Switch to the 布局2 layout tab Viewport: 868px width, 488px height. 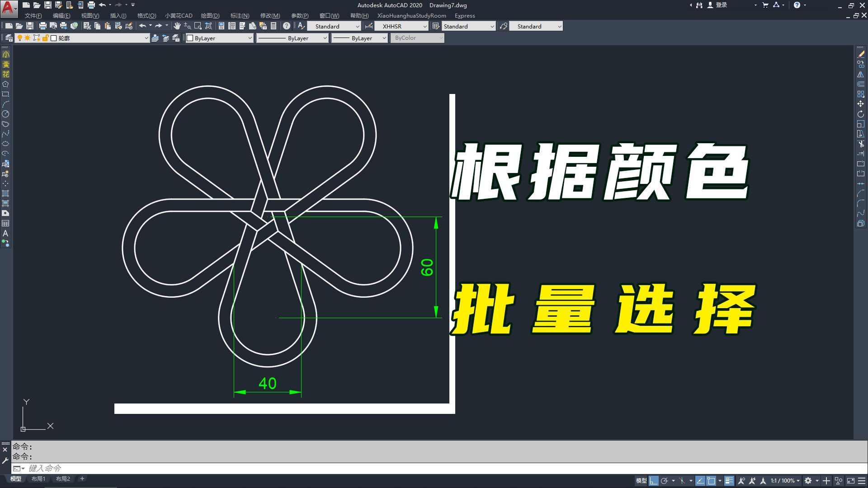[x=63, y=479]
